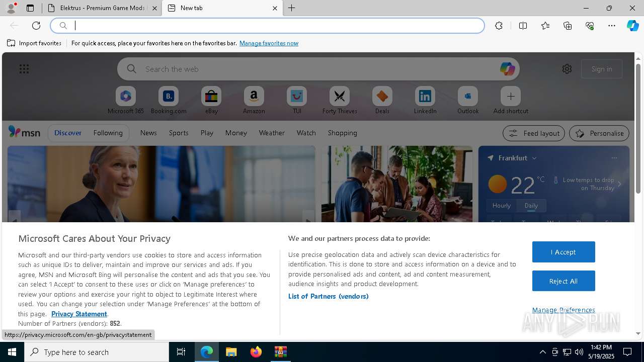
Task: Open the MSN apps grid icon
Action: pos(24,69)
